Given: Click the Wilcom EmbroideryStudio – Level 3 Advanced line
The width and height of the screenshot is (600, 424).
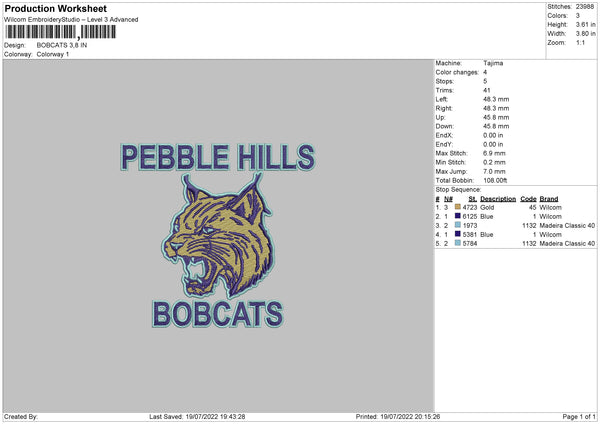Looking at the screenshot, I should click(71, 20).
